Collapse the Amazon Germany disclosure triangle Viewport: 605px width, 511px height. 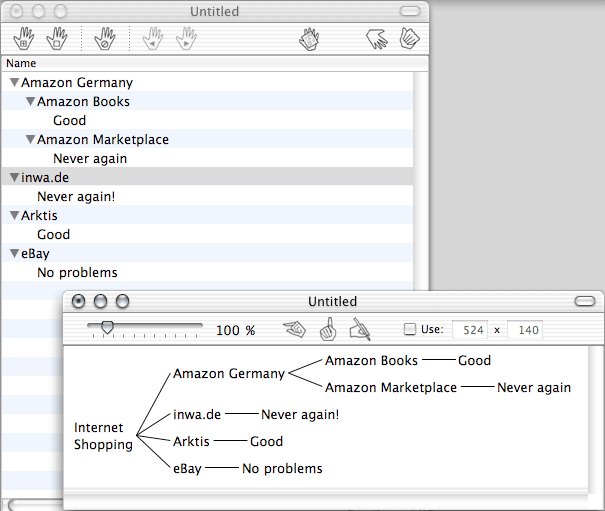pos(15,82)
